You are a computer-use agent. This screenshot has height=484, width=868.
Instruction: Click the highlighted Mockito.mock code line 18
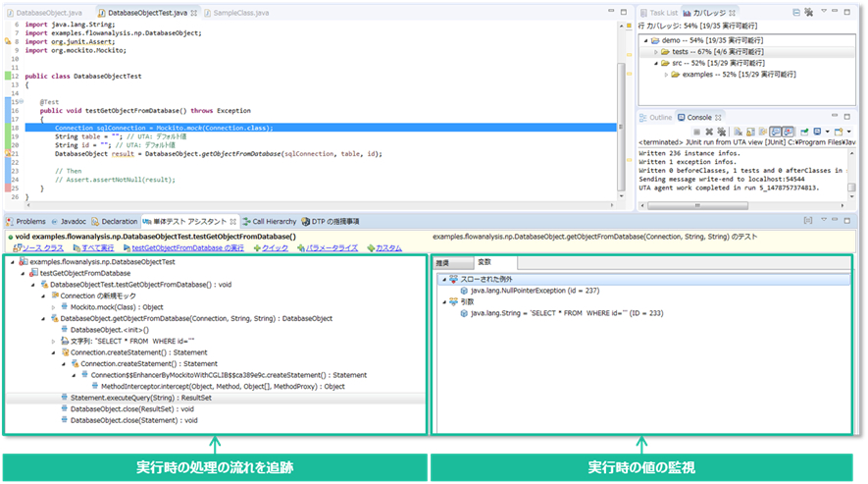click(321, 128)
